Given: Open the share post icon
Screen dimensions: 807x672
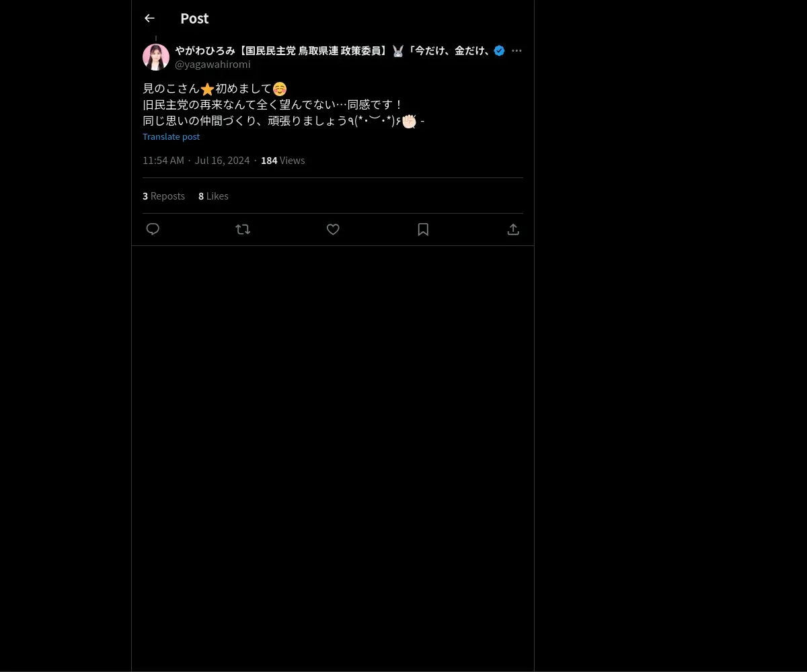Looking at the screenshot, I should pos(513,229).
